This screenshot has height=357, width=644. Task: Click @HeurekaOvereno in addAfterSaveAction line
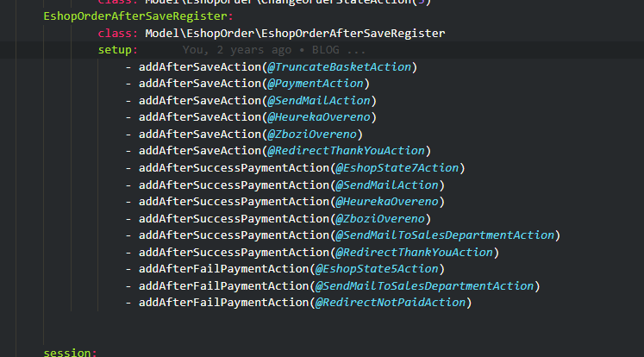click(319, 117)
